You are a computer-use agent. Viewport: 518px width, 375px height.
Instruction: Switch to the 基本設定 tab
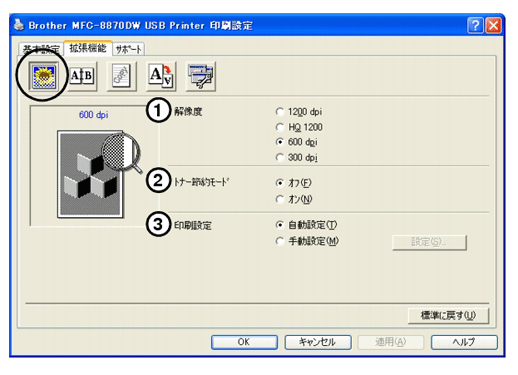41,50
